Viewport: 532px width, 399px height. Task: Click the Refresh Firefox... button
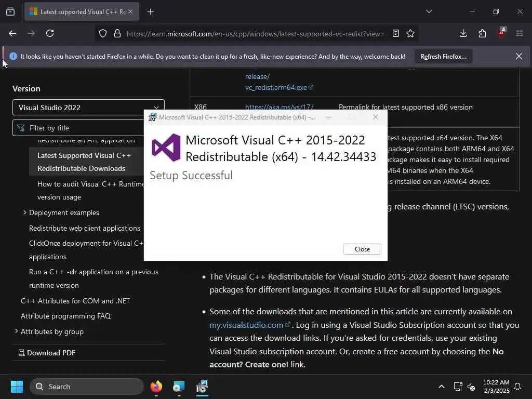pyautogui.click(x=444, y=57)
